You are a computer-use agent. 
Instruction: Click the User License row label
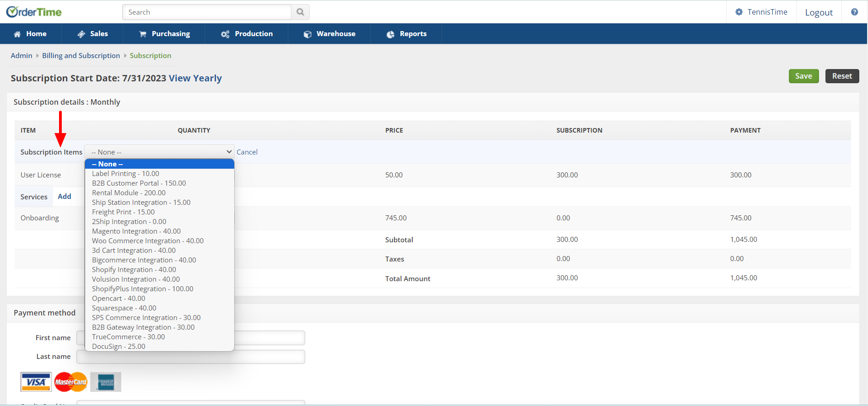pyautogui.click(x=41, y=175)
